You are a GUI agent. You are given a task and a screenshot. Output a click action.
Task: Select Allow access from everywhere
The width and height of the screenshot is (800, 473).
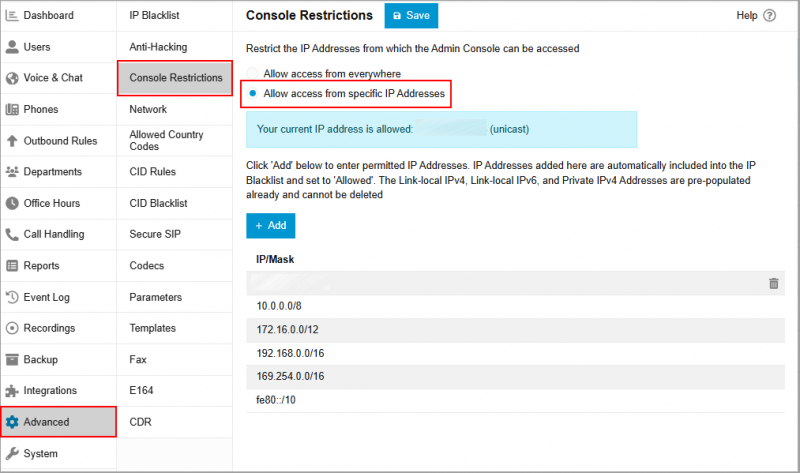pyautogui.click(x=252, y=73)
